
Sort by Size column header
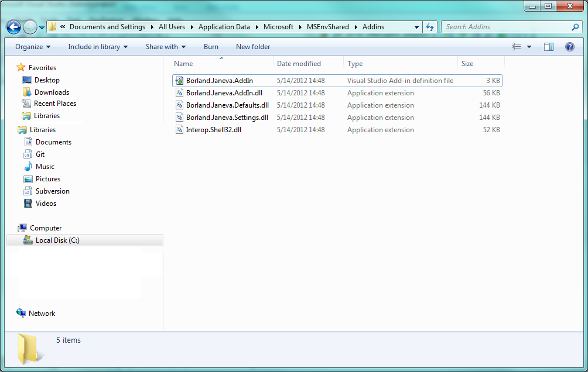pyautogui.click(x=481, y=64)
